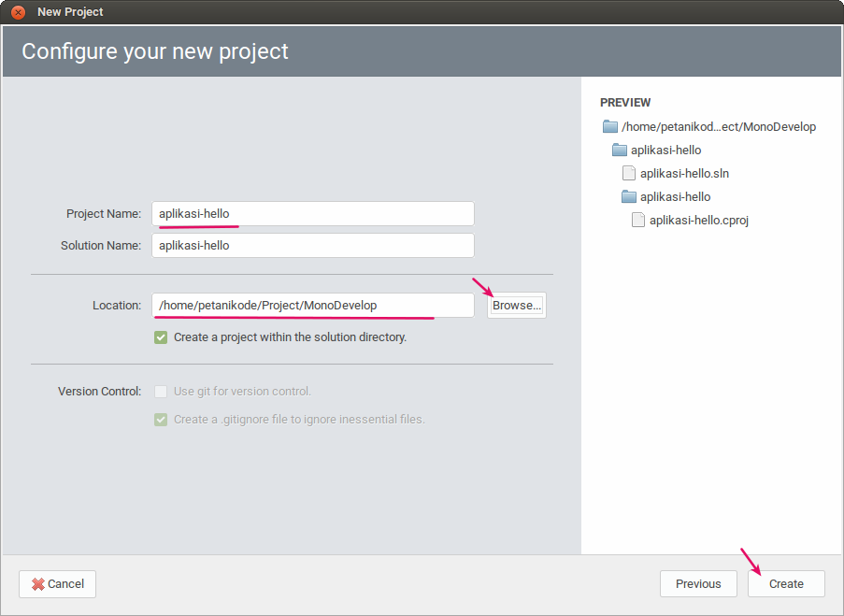This screenshot has height=616, width=844.
Task: Go back with the Previous button
Action: tap(698, 583)
